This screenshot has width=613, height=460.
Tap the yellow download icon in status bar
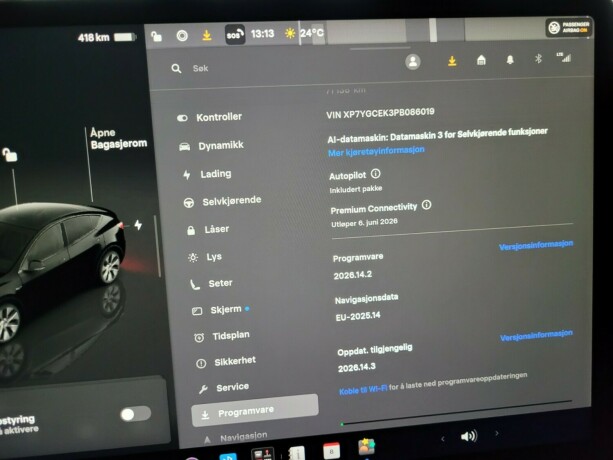point(207,36)
